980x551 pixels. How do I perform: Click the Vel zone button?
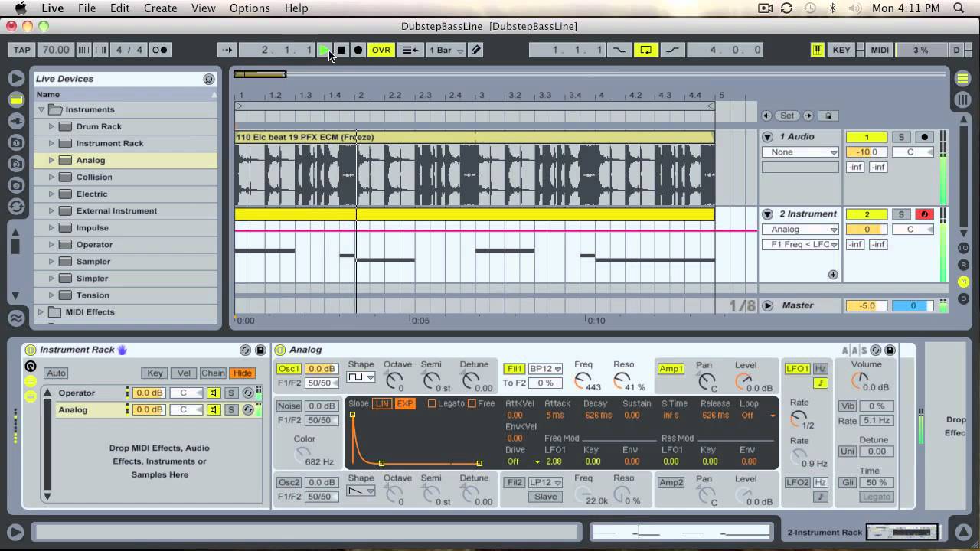[184, 373]
